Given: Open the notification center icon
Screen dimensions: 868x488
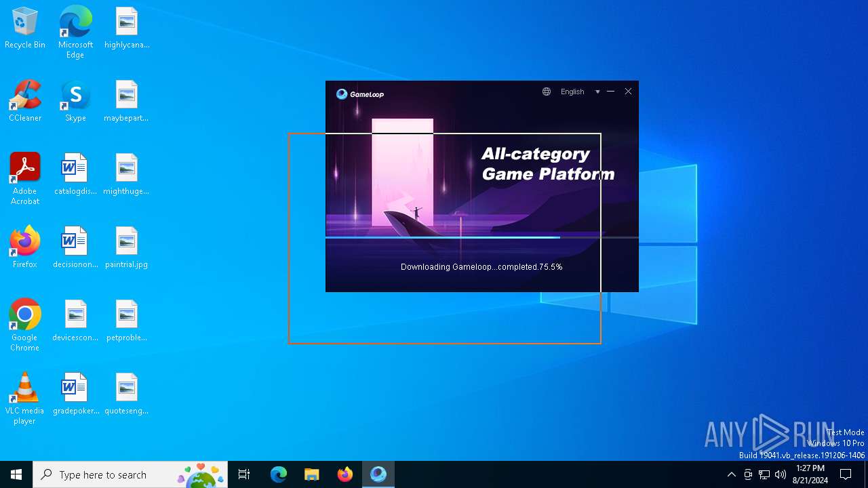Looking at the screenshot, I should [846, 474].
